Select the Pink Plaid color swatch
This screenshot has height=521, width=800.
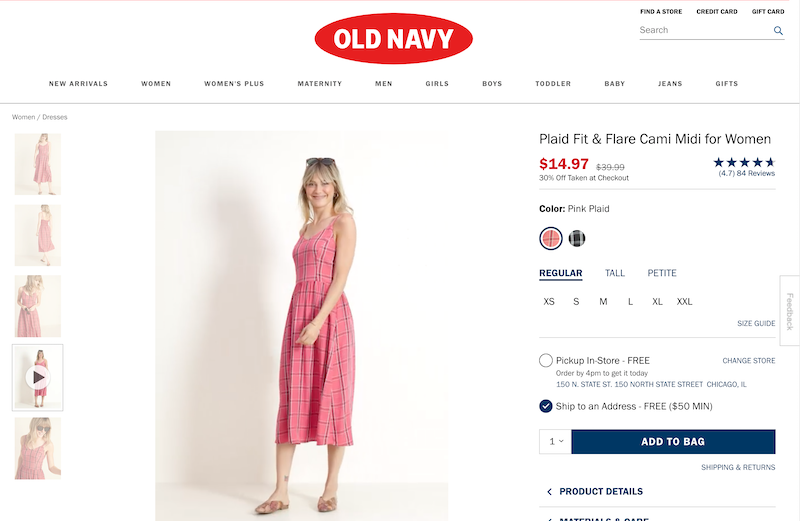(551, 238)
